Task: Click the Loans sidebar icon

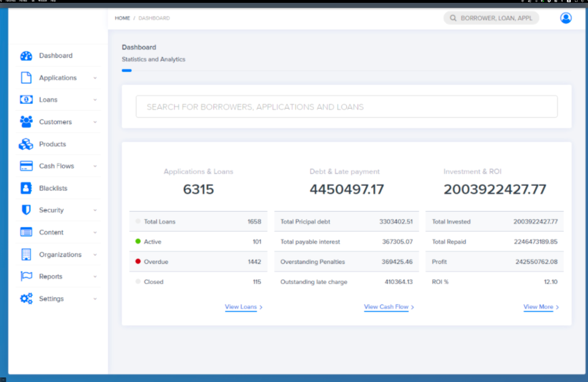Action: pyautogui.click(x=26, y=99)
